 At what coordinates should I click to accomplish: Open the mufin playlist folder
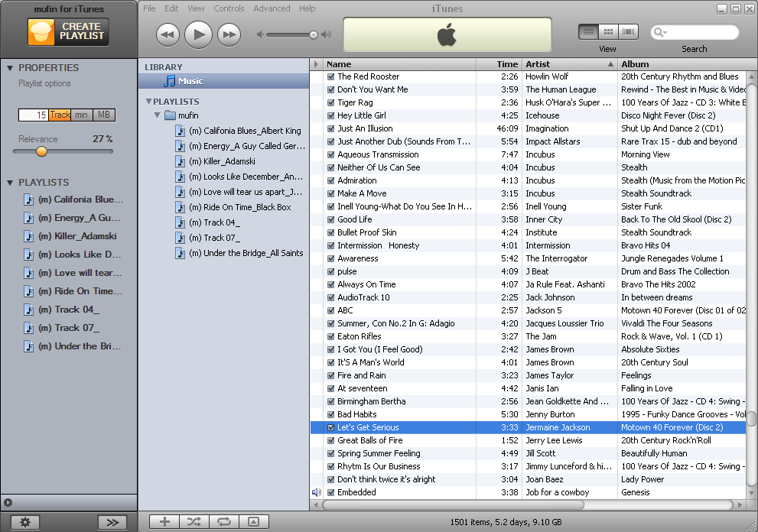click(x=181, y=115)
